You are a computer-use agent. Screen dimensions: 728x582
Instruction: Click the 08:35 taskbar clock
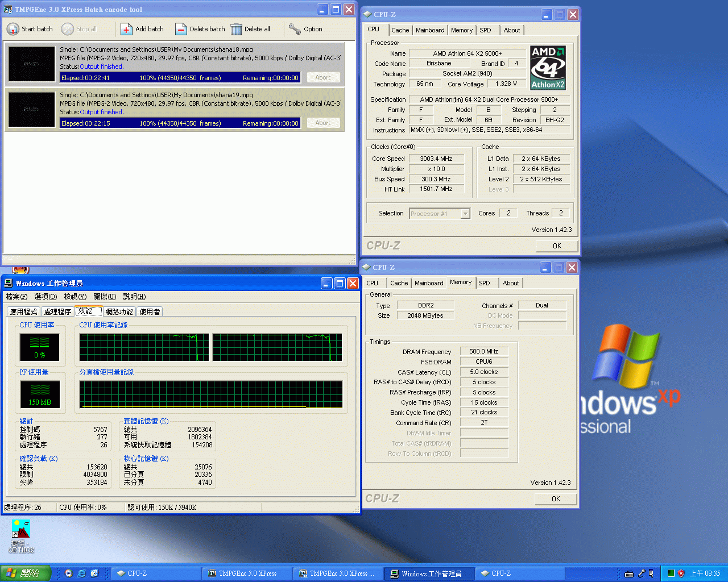(705, 573)
